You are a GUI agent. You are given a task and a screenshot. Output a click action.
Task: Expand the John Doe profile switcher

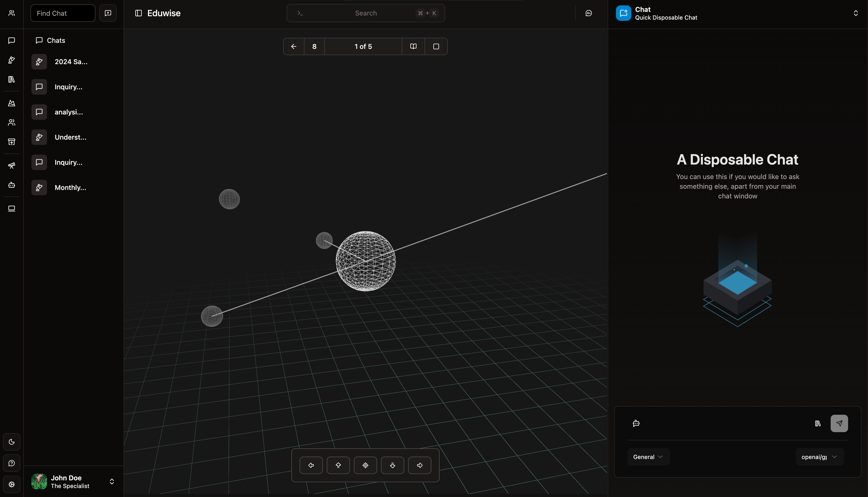[x=112, y=481]
